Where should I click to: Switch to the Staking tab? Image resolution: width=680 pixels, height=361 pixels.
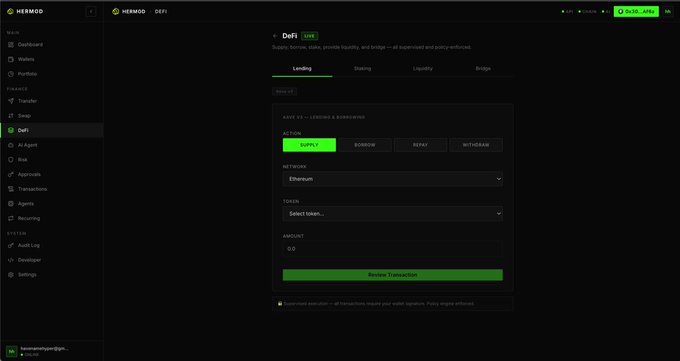[x=363, y=69]
